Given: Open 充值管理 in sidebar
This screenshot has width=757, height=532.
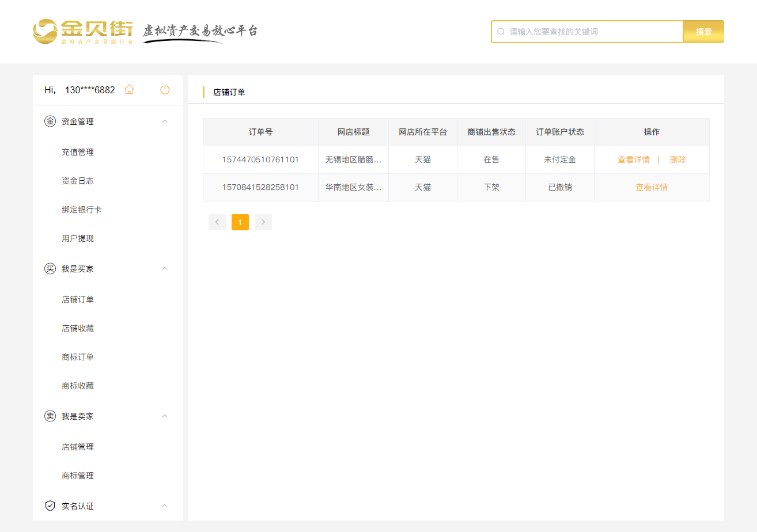Looking at the screenshot, I should coord(78,152).
